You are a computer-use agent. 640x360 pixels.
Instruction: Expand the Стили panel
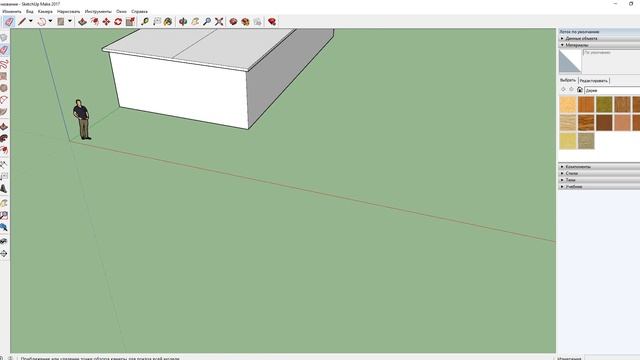click(599, 173)
